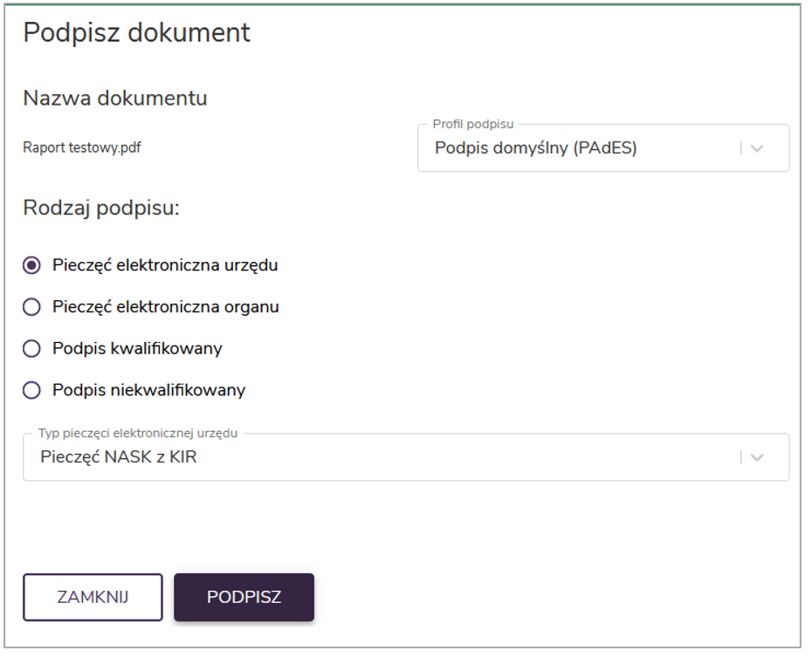Click the small 'Profil podpisu' field label
812x658 pixels.
pyautogui.click(x=473, y=125)
